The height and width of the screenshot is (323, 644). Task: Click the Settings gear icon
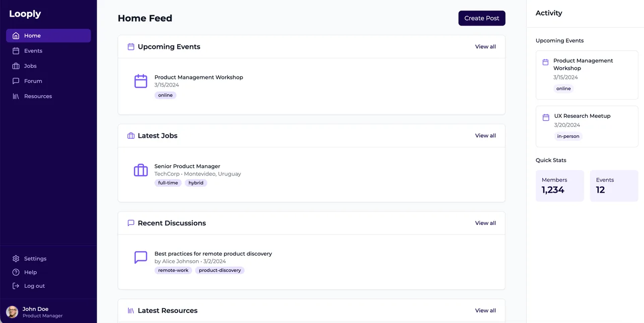pos(16,259)
